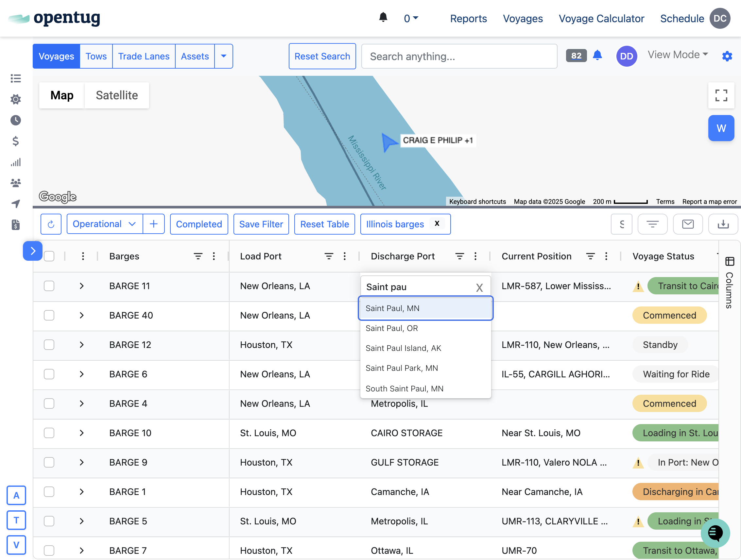The height and width of the screenshot is (560, 741).
Task: Open the Voyage Calculator link
Action: (x=601, y=19)
